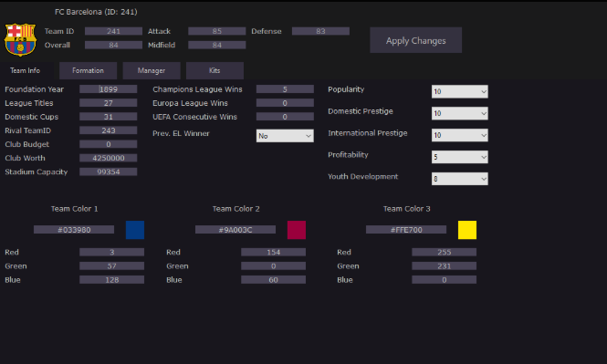Click the 'FC Barcelona (ID: 241)' title text
The height and width of the screenshot is (364, 607).
pyautogui.click(x=96, y=12)
